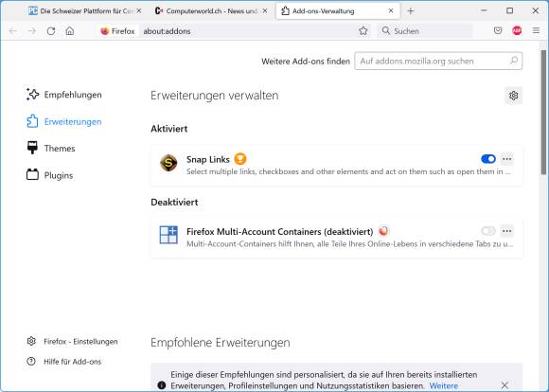The image size is (549, 392).
Task: Minimize the Firefox window
Action: click(484, 10)
